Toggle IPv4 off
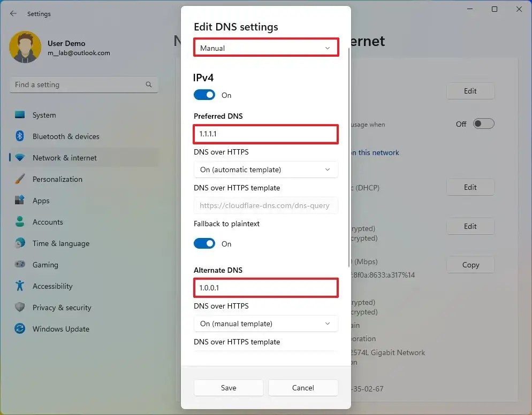532x415 pixels. (204, 95)
